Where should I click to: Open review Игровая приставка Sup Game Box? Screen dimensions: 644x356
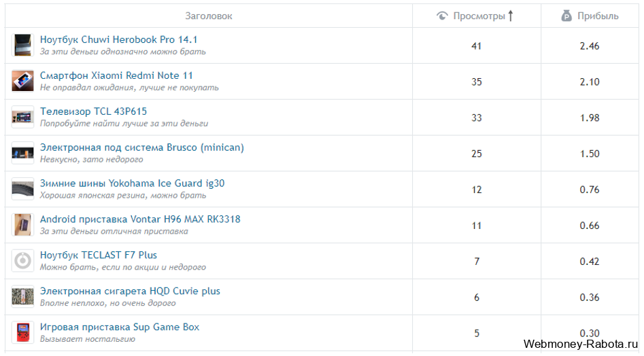click(120, 327)
